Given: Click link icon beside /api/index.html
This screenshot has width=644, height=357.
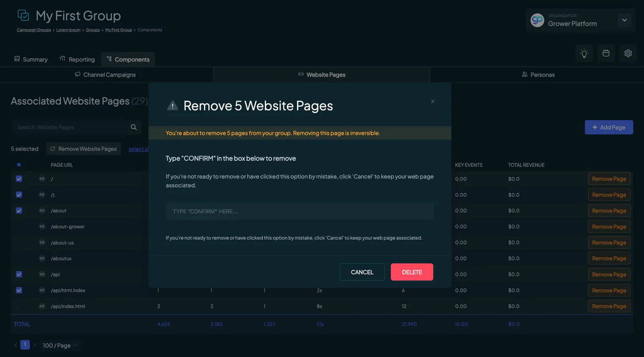Looking at the screenshot, I should [x=42, y=306].
